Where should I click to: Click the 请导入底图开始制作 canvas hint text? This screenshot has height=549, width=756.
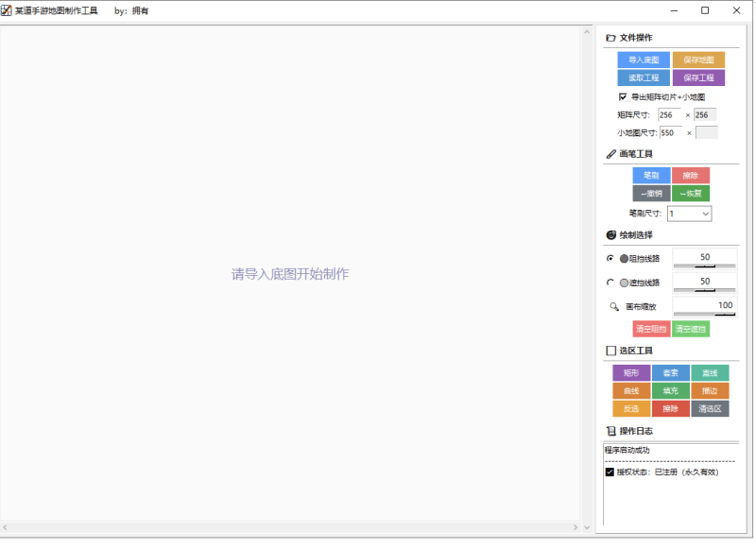tap(290, 274)
